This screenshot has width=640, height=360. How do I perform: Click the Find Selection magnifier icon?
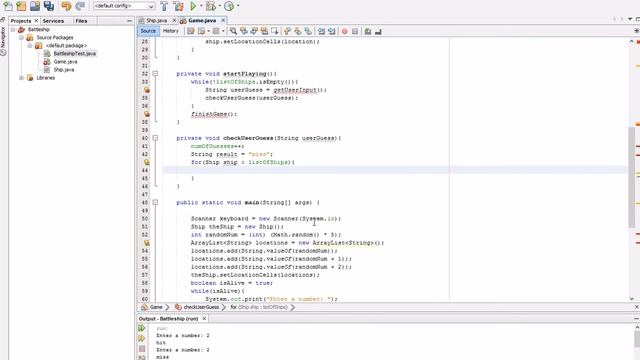click(233, 31)
